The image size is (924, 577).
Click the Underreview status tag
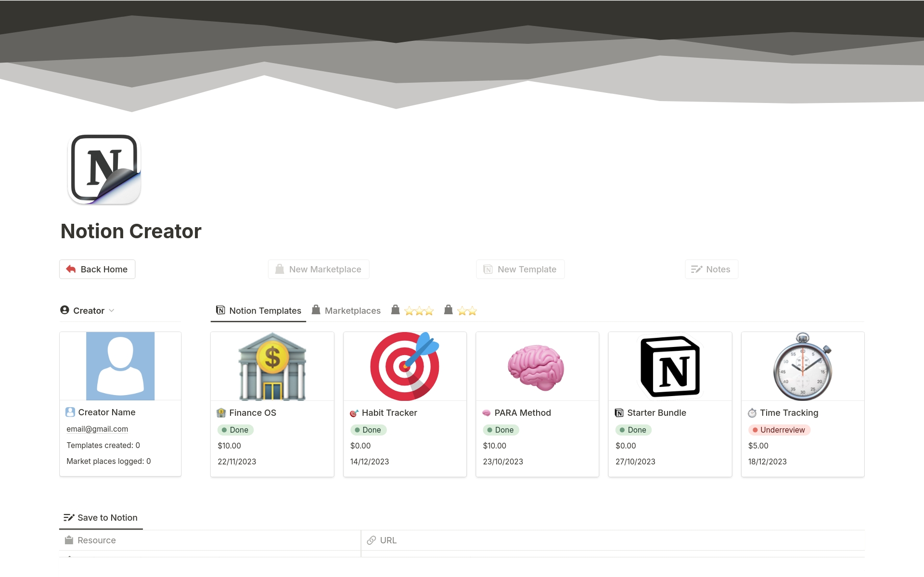pos(779,430)
